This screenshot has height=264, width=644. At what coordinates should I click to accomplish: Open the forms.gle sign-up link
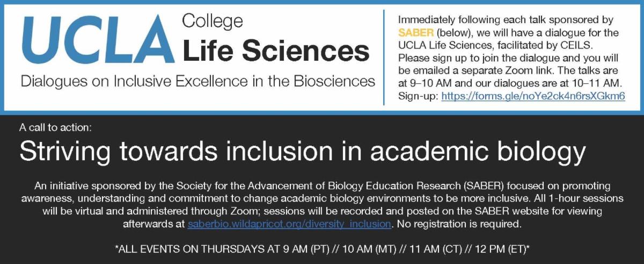click(x=533, y=97)
